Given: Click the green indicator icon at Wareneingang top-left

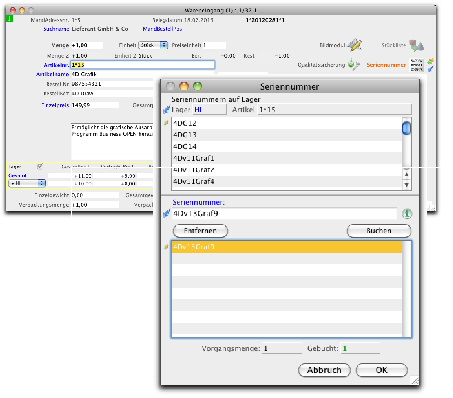Looking at the screenshot, I should click(x=10, y=19).
